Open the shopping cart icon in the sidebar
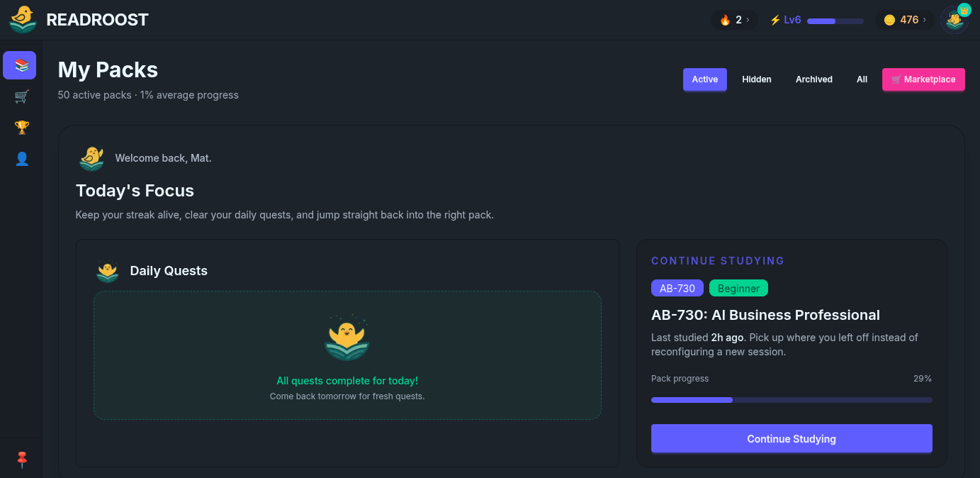980x478 pixels. click(x=21, y=96)
